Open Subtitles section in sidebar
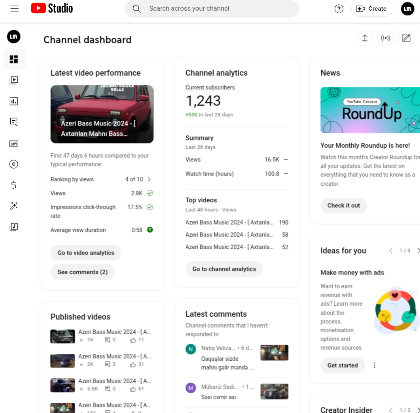 pos(14,144)
